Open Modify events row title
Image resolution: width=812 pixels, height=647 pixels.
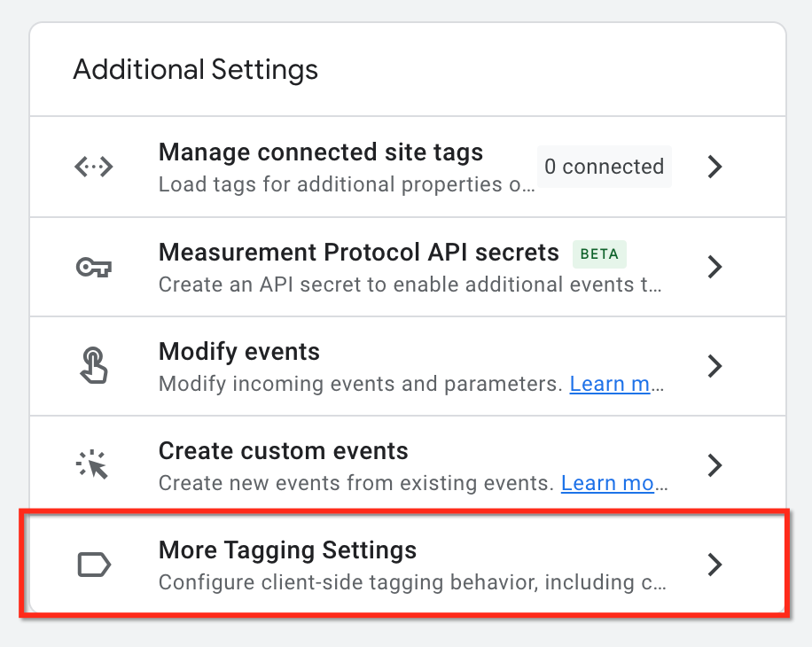point(239,352)
